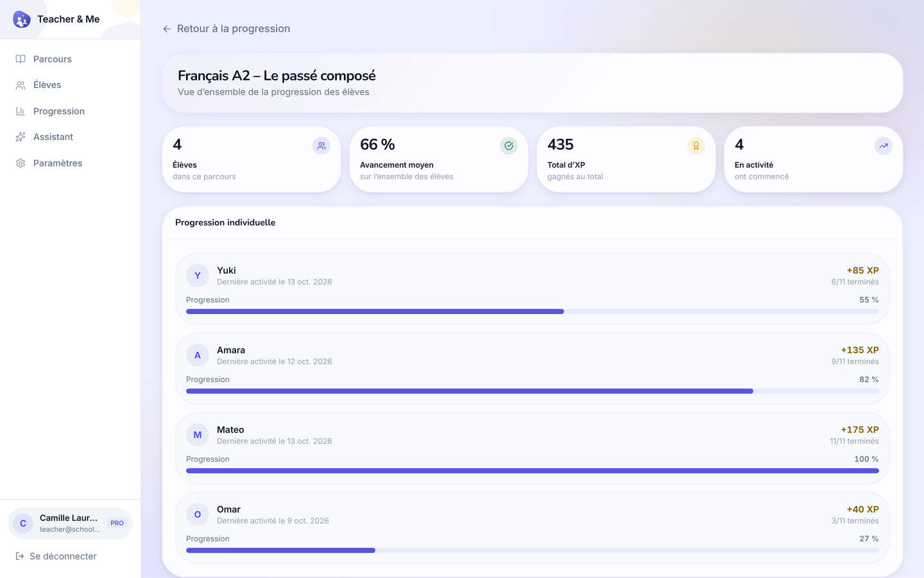
Task: Click Mateo's avatar letter M
Action: [198, 435]
